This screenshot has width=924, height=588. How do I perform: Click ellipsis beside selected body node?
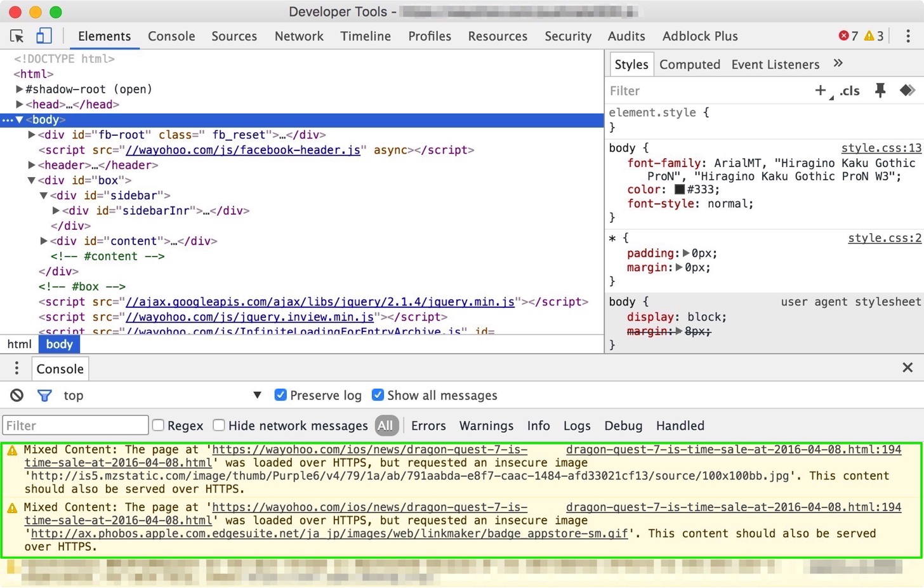pos(7,120)
